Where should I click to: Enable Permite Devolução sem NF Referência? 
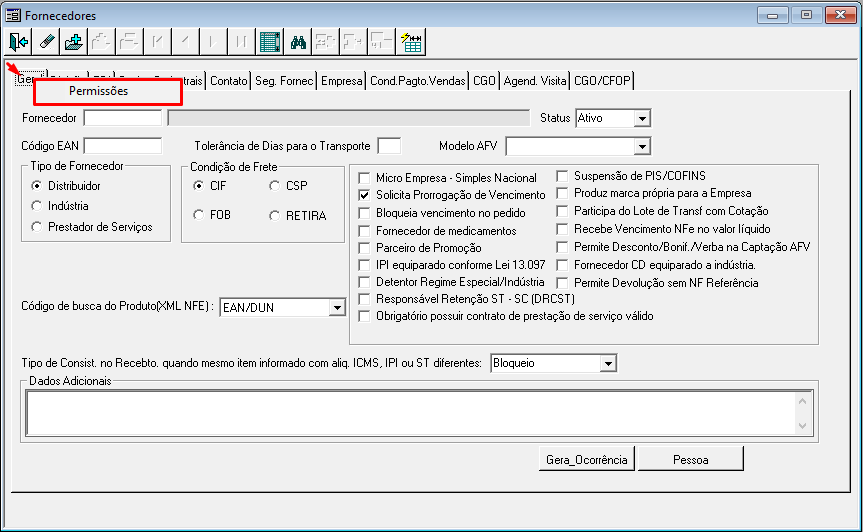pyautogui.click(x=562, y=283)
